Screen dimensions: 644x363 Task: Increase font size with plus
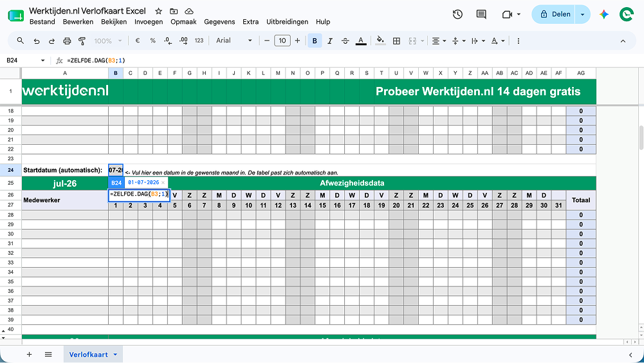[297, 41]
